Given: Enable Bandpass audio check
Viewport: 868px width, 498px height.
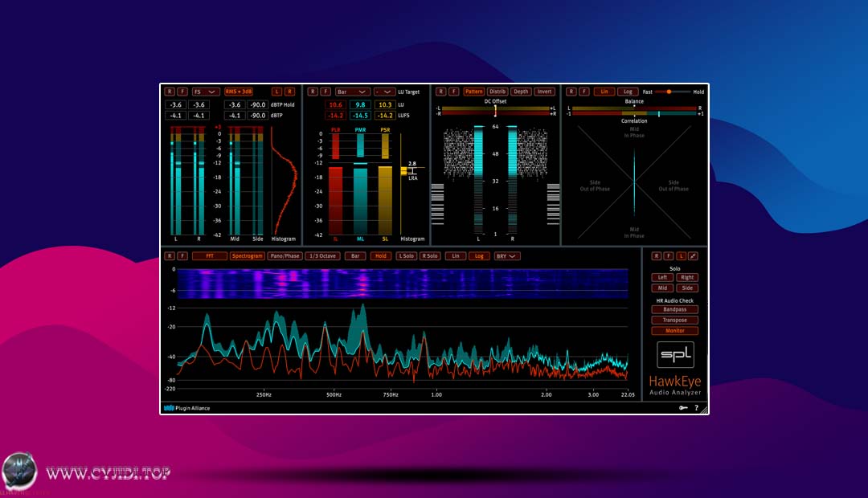Looking at the screenshot, I should pos(675,309).
